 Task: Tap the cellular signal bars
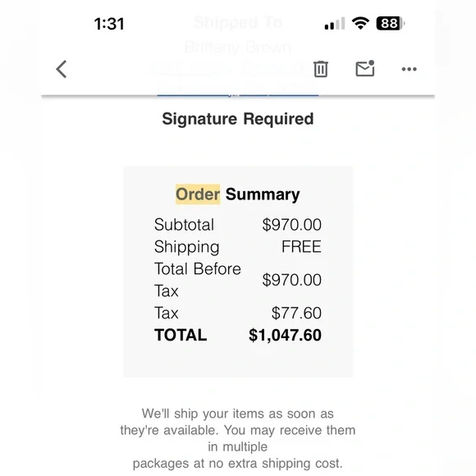(x=335, y=24)
